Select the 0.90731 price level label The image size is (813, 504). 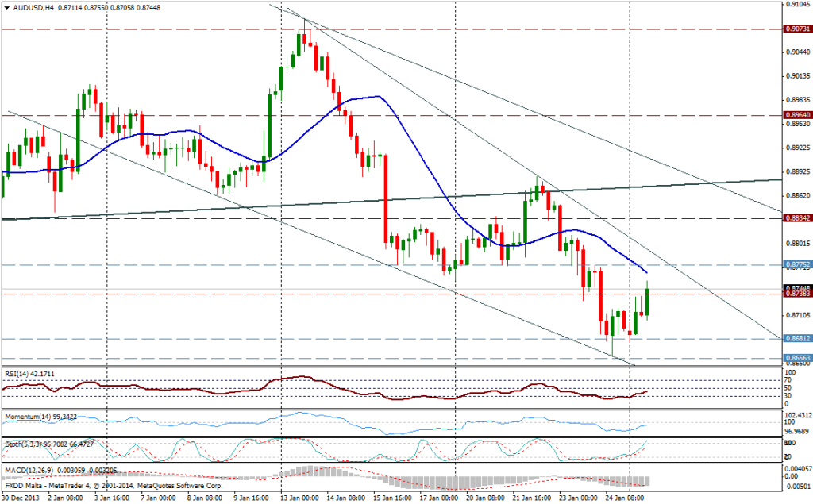click(x=796, y=29)
